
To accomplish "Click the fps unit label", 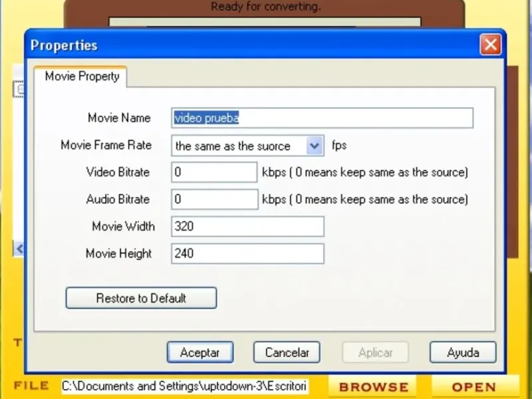I will (339, 146).
